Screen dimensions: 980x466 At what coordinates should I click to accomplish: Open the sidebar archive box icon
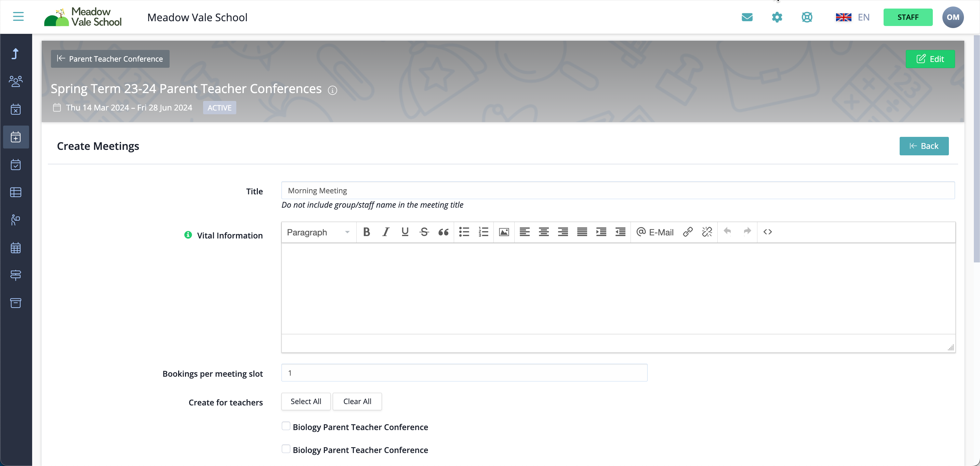(16, 303)
